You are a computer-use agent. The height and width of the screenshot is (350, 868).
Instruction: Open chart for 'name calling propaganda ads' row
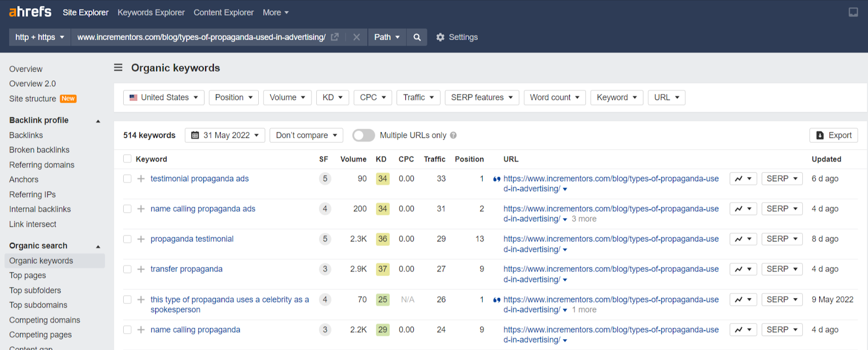pyautogui.click(x=743, y=209)
